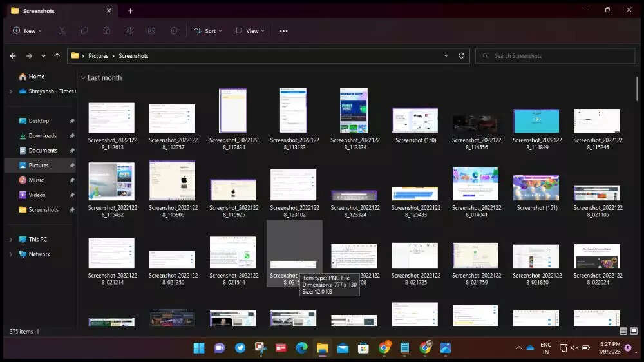The image size is (644, 362).
Task: Open Microsoft Edge from the taskbar
Action: [301, 348]
